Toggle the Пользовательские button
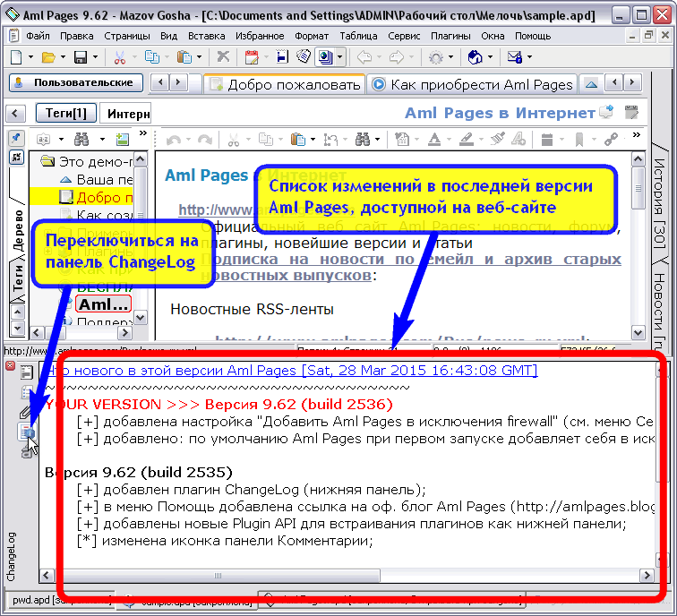 click(76, 82)
